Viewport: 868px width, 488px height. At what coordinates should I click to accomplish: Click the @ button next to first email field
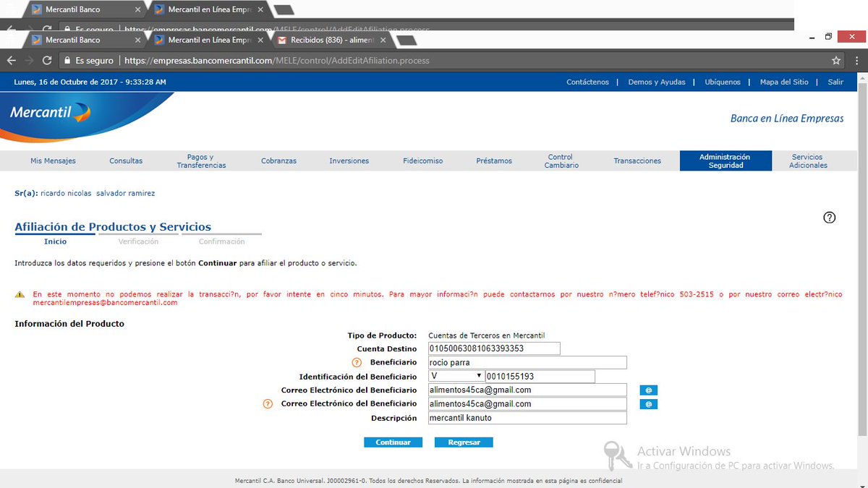648,390
